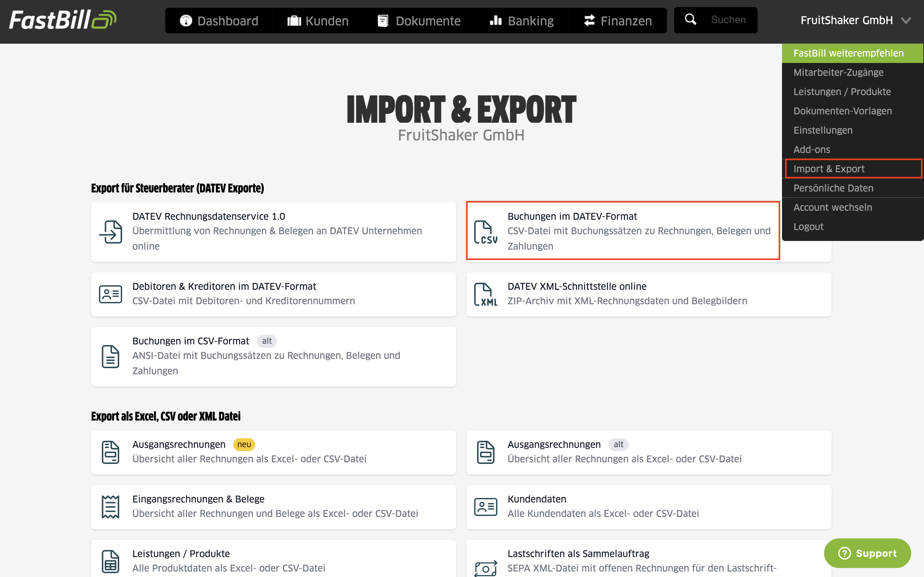Open the Finanzen tab

pos(617,21)
